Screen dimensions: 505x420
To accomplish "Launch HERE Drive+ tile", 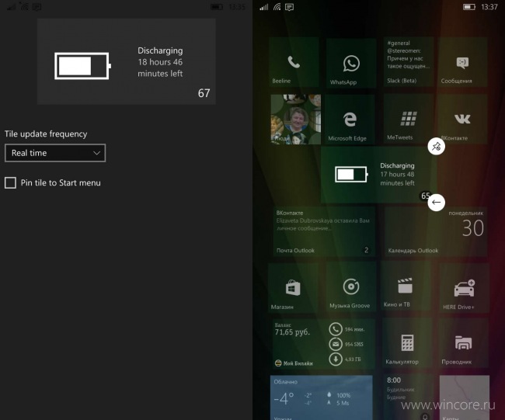I will (464, 287).
